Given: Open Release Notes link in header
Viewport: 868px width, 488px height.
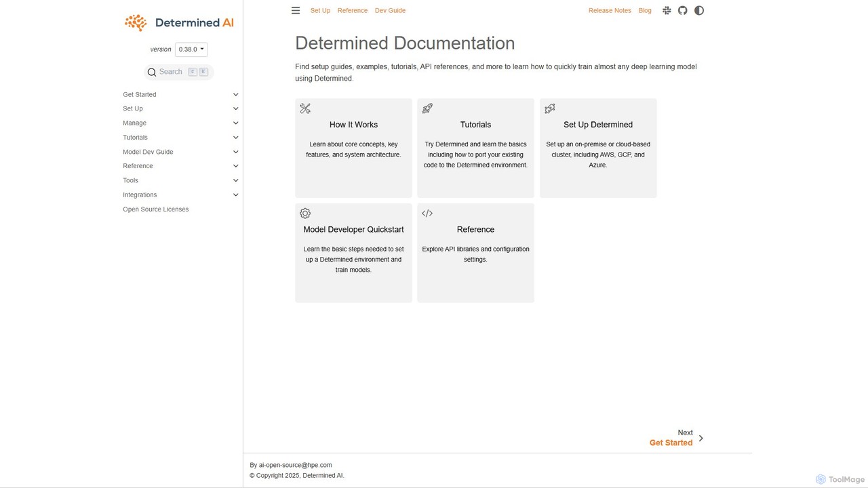Looking at the screenshot, I should click(610, 10).
